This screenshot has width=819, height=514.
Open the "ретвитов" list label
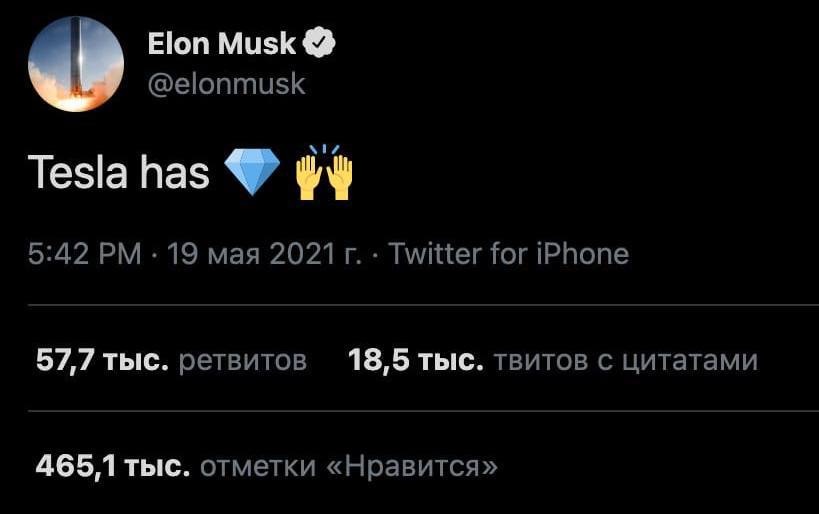[242, 360]
